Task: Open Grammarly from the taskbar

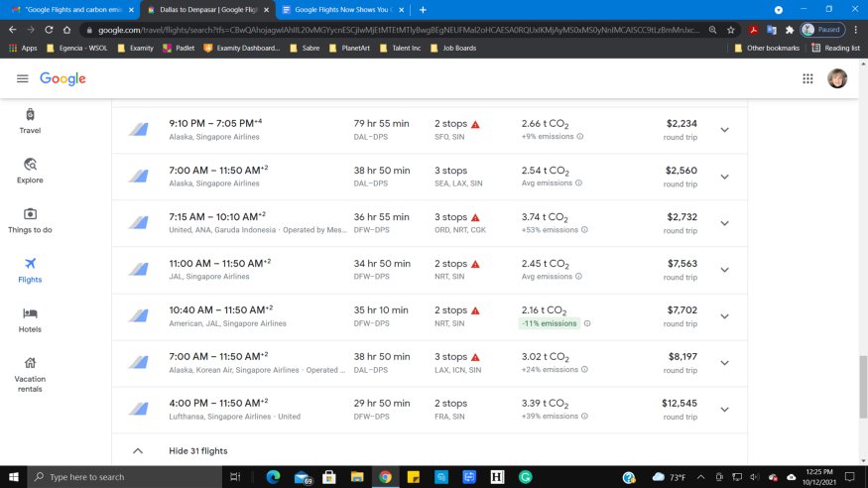Action: click(x=526, y=477)
